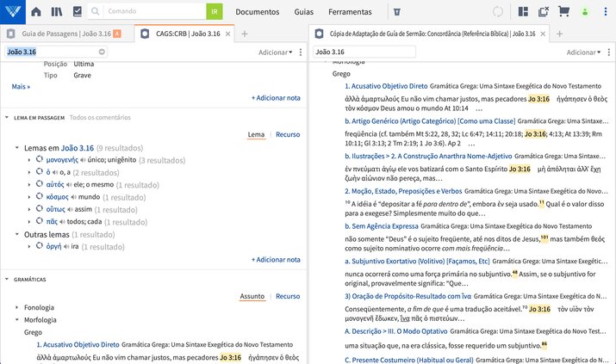This screenshot has width=616, height=364.
Task: Close the Cópia de Adaptação tab
Action: [543, 34]
